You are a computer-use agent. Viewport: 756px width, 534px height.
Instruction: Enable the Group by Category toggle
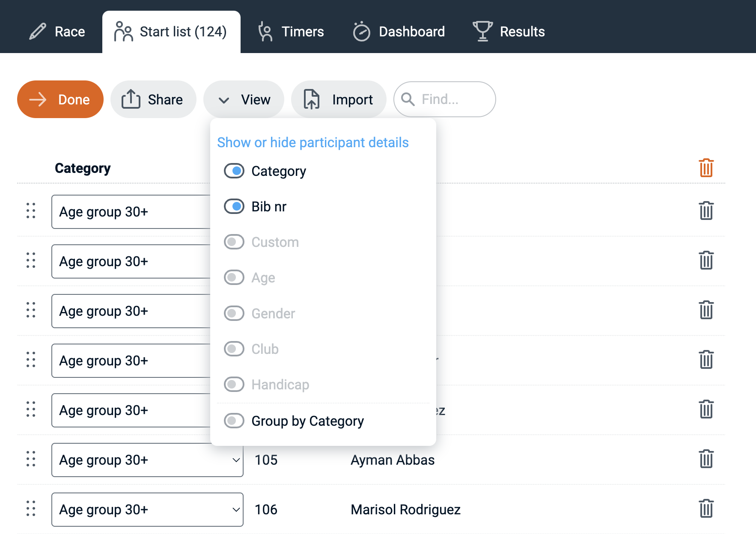[234, 421]
